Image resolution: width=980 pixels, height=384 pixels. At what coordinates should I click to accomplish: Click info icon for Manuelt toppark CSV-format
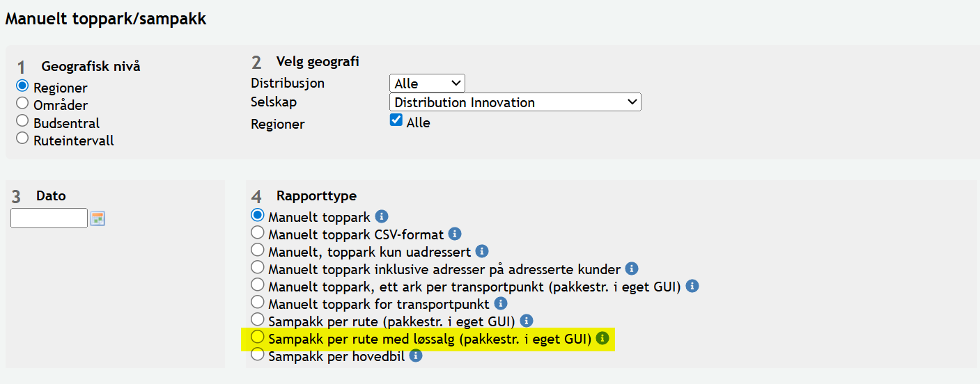455,234
